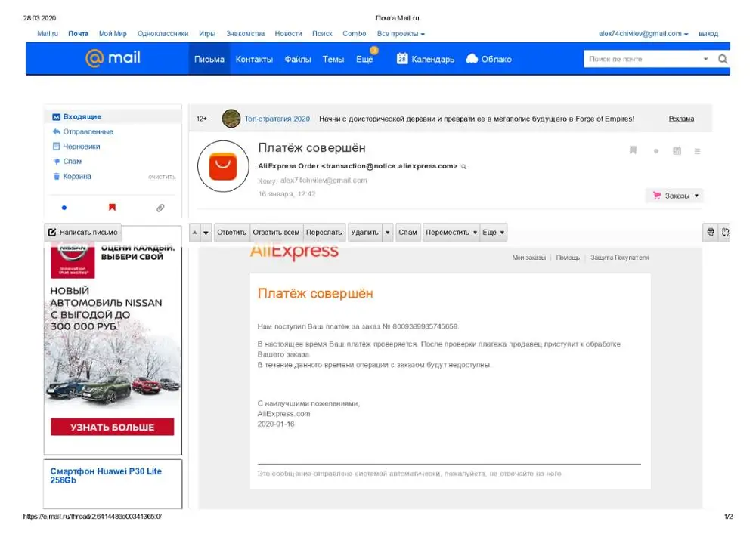Click the print icon in the toolbar
The width and height of the screenshot is (756, 534).
click(710, 232)
